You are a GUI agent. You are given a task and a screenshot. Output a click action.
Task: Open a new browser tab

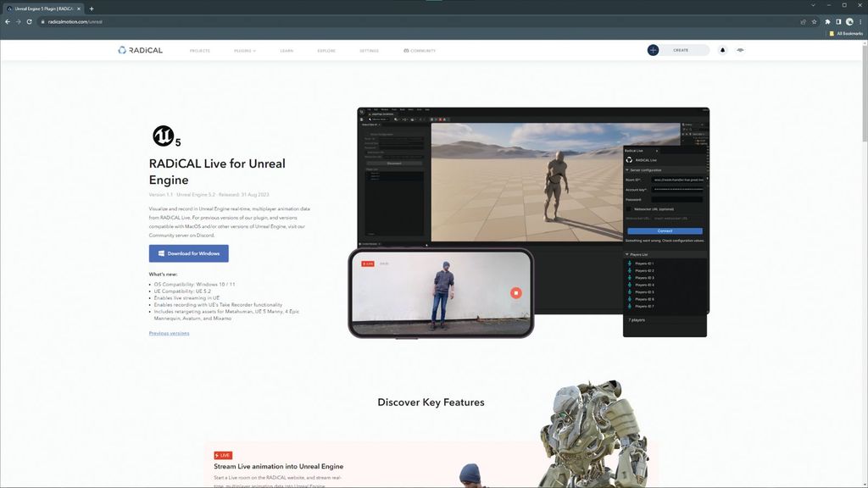tap(92, 8)
